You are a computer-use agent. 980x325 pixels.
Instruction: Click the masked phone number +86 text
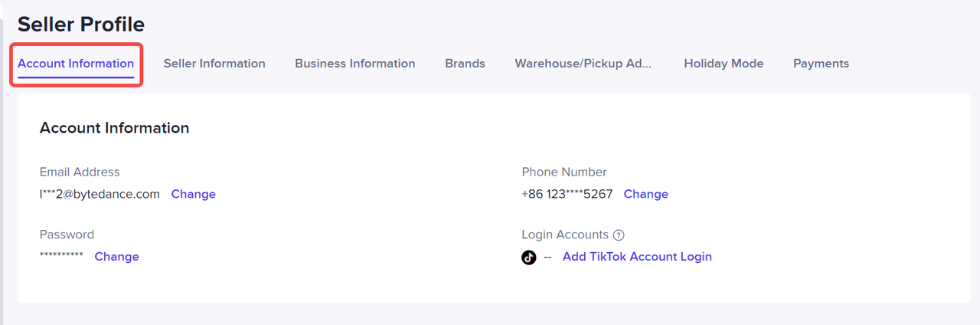tap(567, 194)
